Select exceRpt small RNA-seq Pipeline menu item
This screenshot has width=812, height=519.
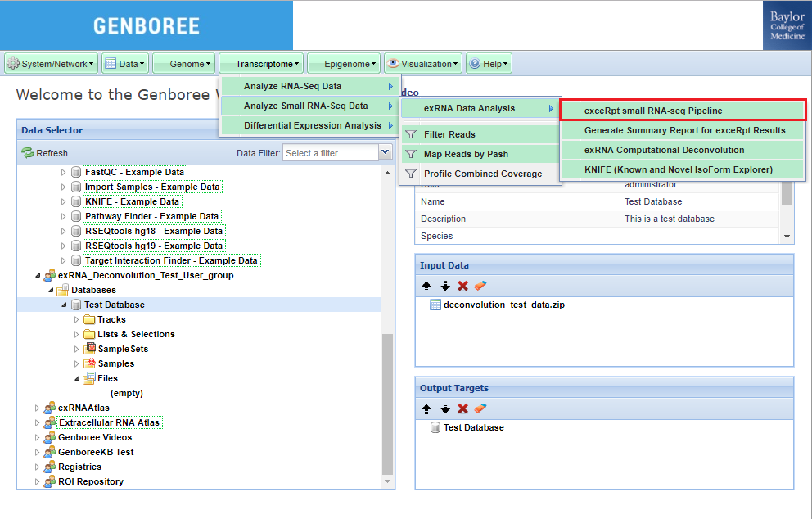pos(652,111)
